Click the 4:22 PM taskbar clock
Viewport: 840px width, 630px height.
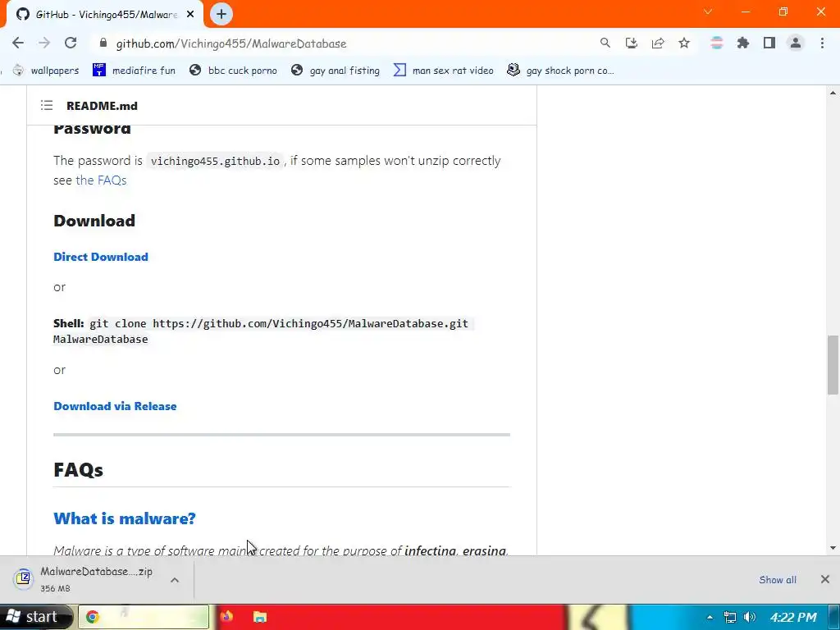[x=793, y=617]
